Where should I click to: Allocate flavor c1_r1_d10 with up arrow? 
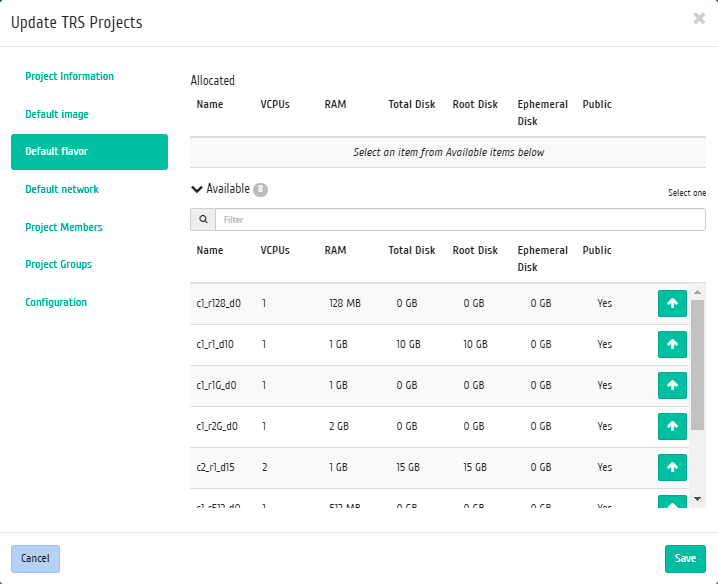[x=672, y=344]
